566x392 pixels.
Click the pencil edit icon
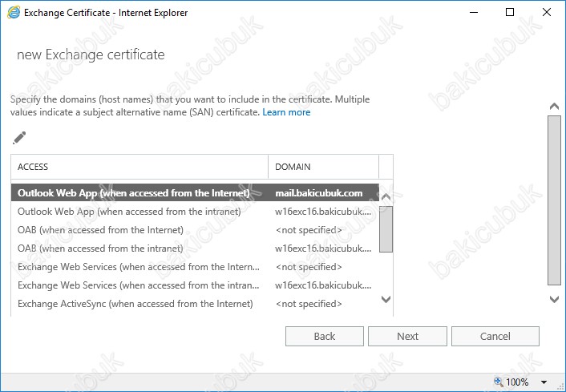point(19,138)
